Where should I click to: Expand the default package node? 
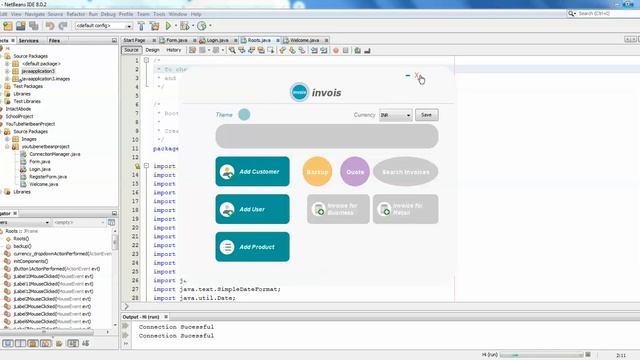7,64
